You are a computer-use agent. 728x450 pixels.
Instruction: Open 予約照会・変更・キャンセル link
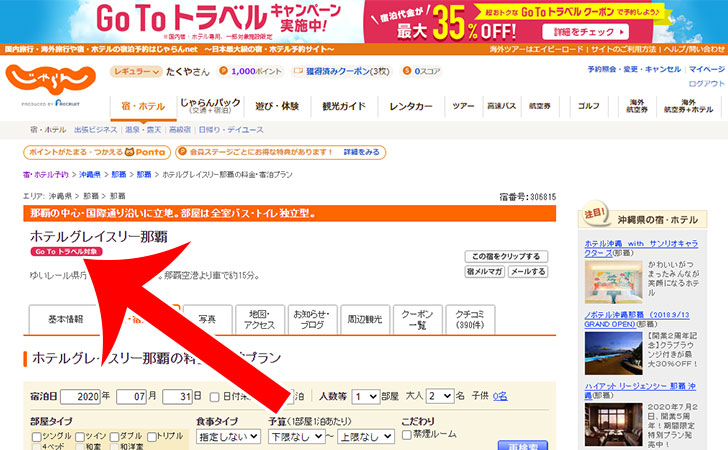pos(634,69)
